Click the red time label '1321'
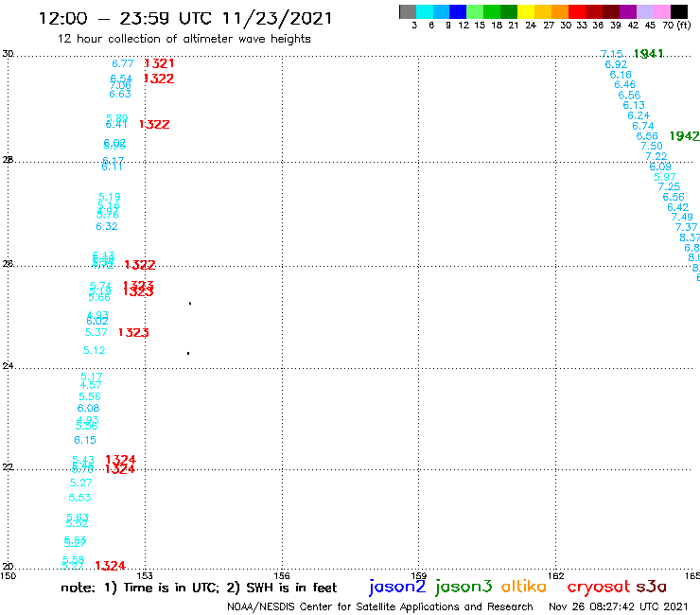Image resolution: width=700 pixels, height=615 pixels. coord(159,63)
